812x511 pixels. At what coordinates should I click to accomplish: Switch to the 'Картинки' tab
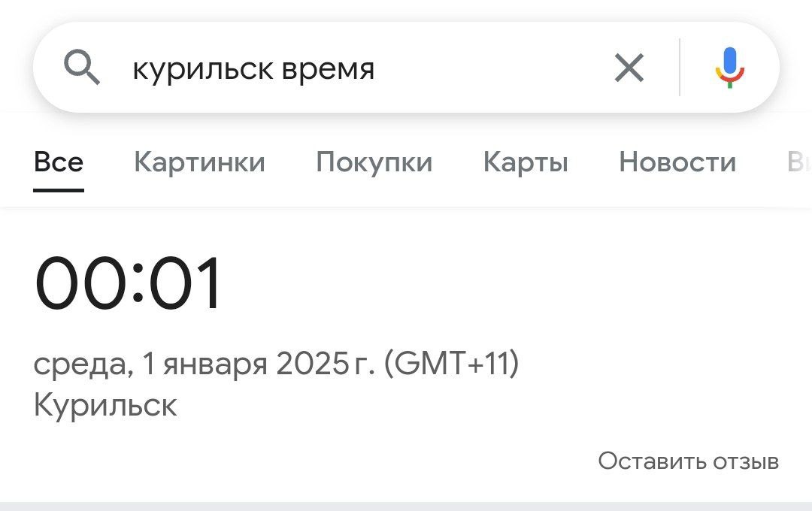(199, 162)
